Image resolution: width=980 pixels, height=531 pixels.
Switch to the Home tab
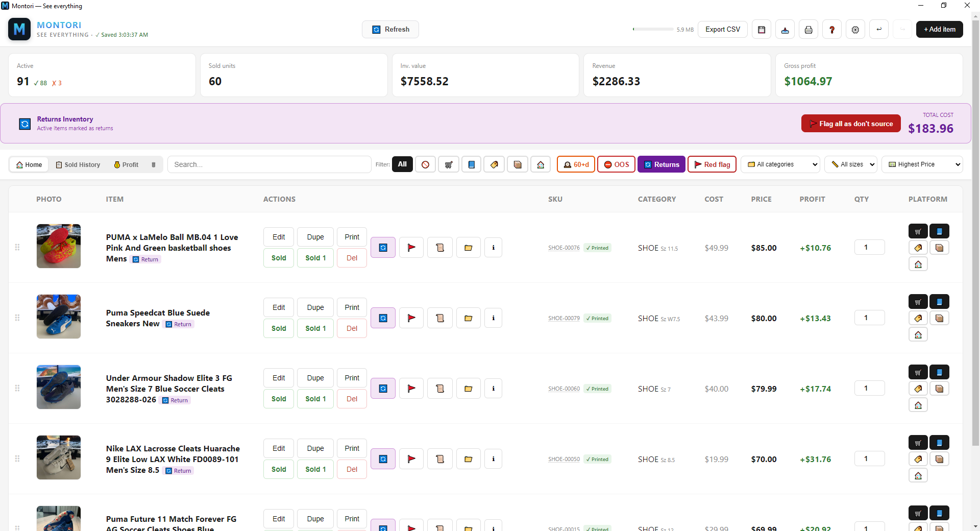pos(29,164)
